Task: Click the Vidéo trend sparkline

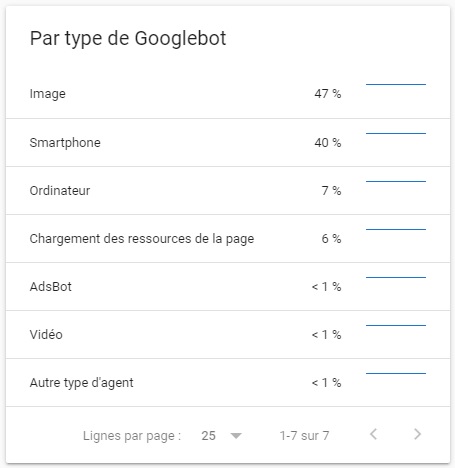Action: (396, 325)
